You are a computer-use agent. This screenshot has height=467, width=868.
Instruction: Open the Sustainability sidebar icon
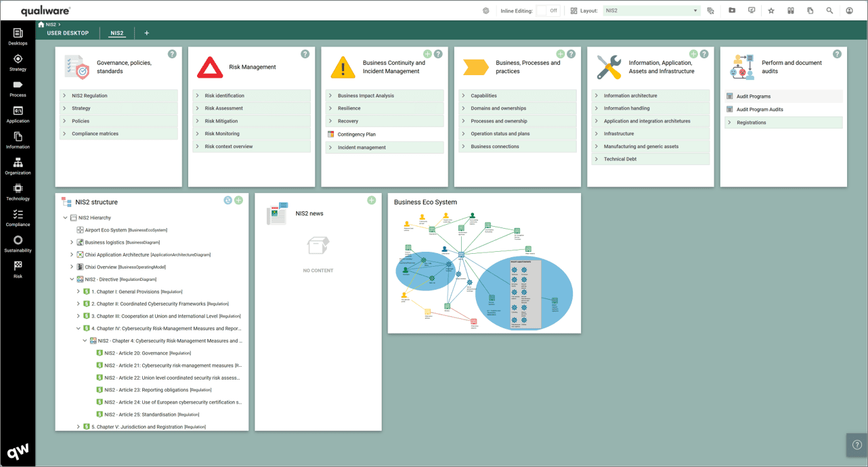click(18, 244)
